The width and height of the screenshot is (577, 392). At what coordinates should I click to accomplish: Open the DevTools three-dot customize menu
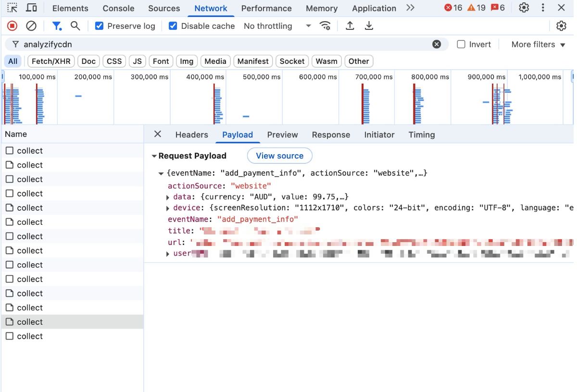pyautogui.click(x=543, y=8)
